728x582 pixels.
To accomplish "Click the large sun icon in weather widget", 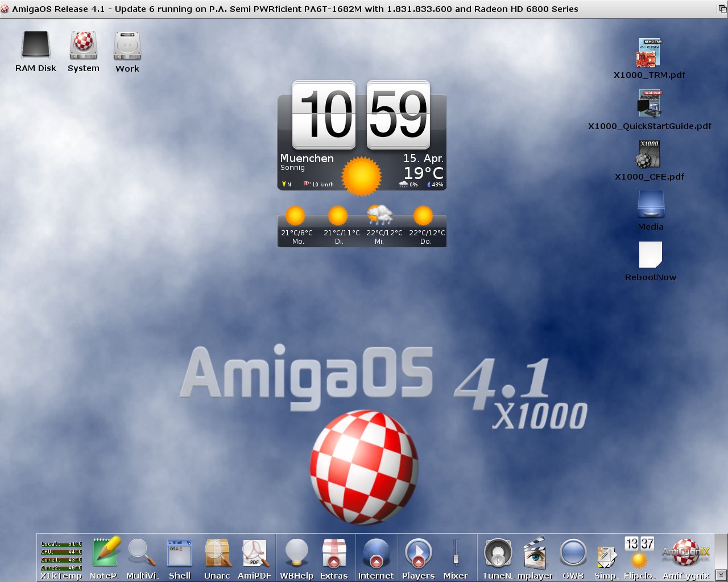I will pos(361,176).
